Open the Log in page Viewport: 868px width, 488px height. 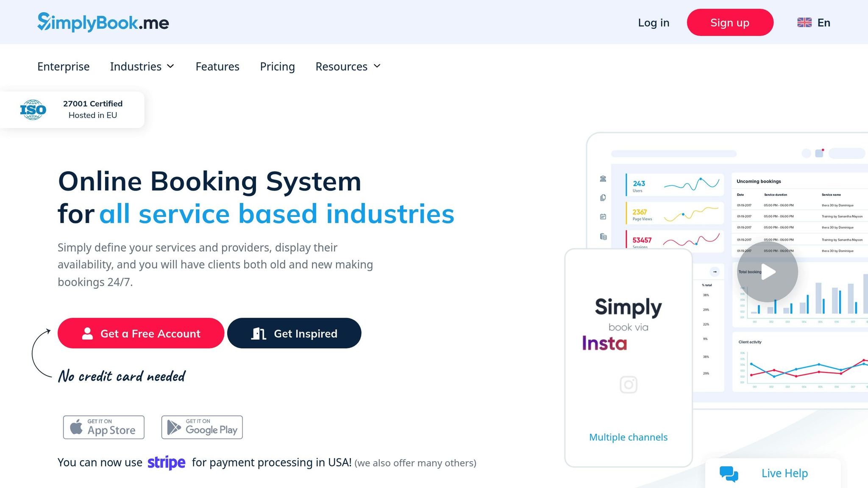tap(654, 22)
